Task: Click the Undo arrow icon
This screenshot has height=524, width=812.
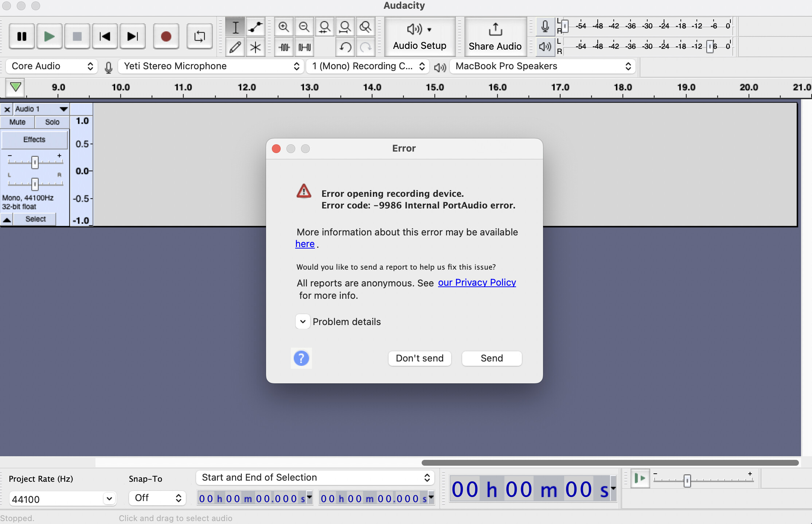Action: pyautogui.click(x=345, y=47)
